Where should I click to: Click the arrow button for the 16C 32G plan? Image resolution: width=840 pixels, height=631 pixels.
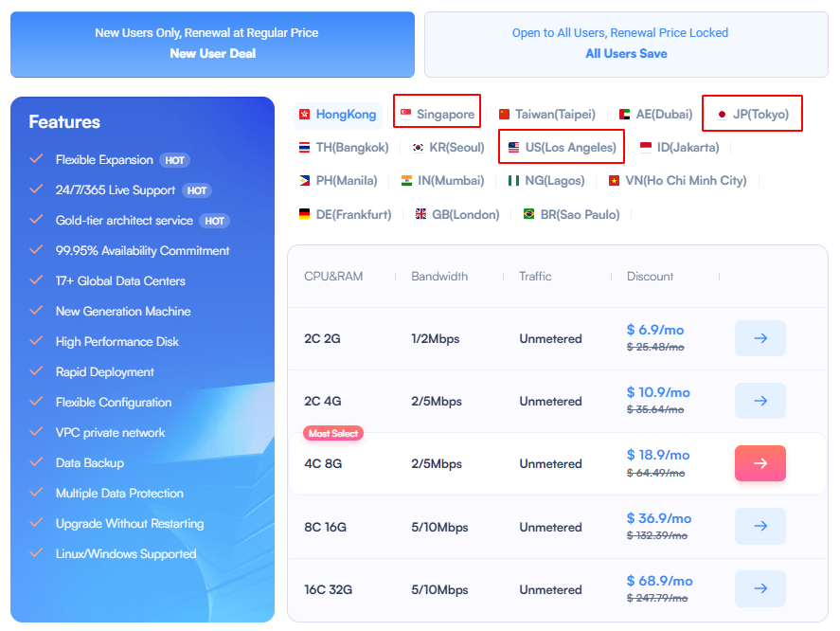coord(760,589)
